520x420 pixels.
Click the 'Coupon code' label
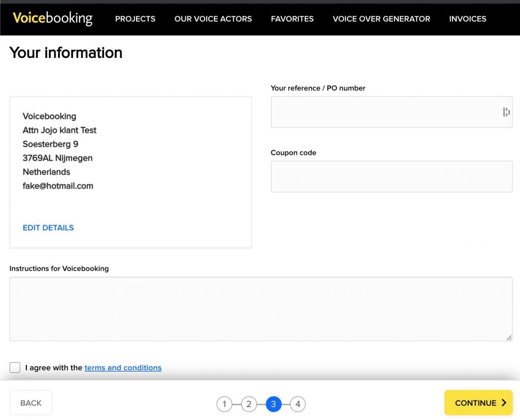pos(294,152)
